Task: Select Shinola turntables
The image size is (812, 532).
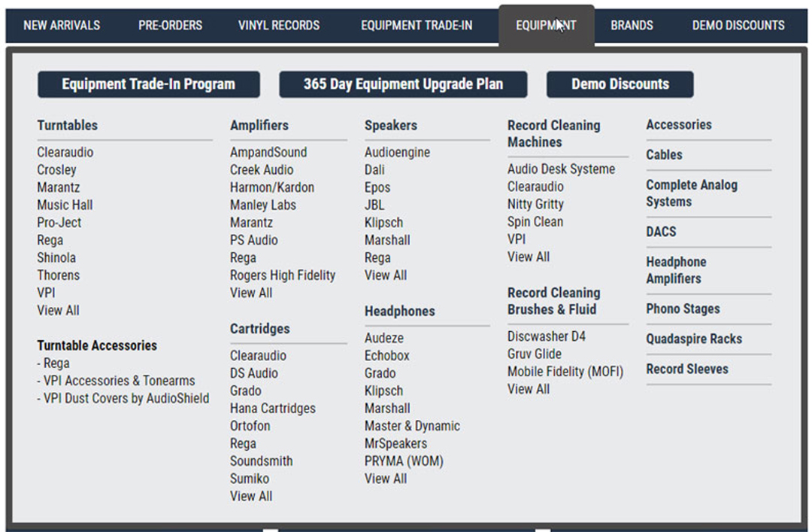Action: [x=56, y=257]
